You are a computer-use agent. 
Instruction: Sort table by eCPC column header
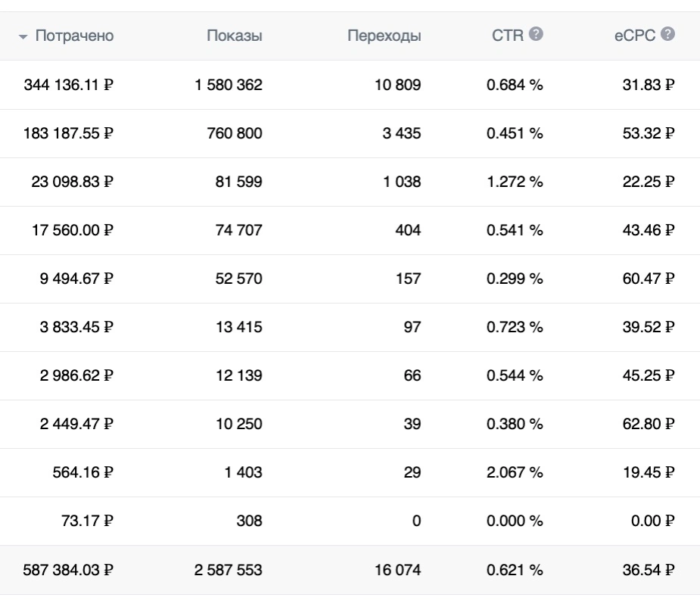click(634, 36)
